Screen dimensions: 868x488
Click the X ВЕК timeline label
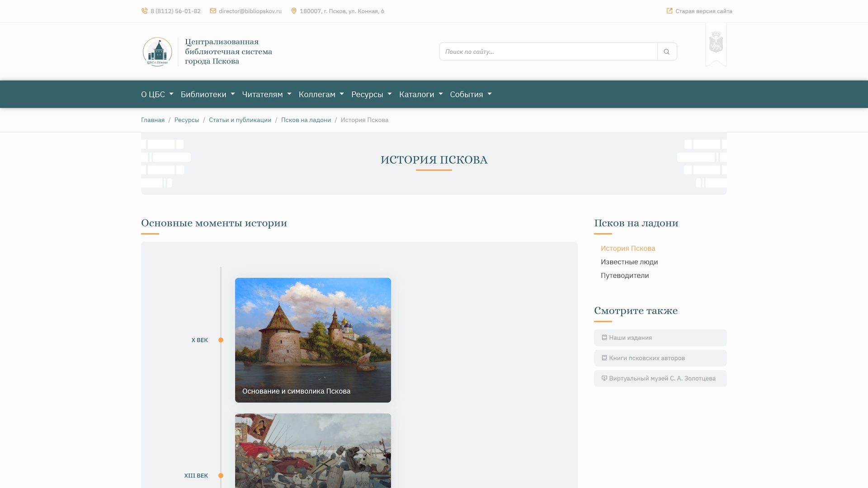[x=199, y=340]
